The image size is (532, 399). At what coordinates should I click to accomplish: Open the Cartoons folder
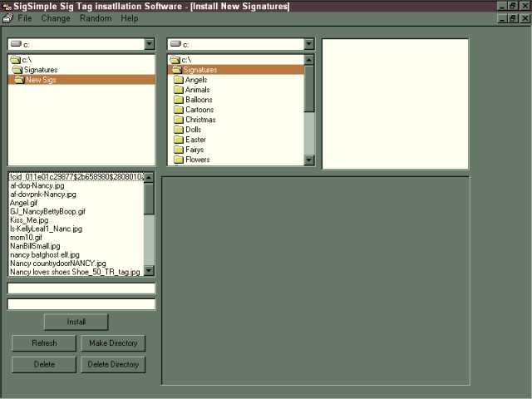(194, 110)
